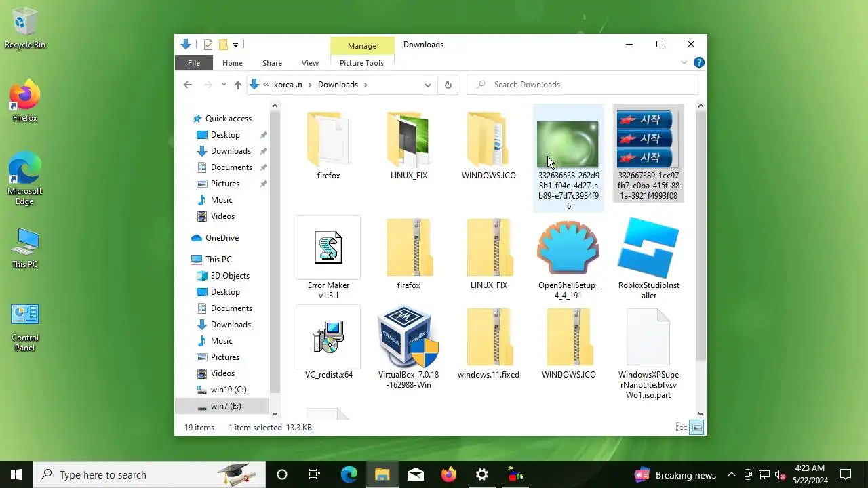Show hidden system tray icons

[x=732, y=474]
